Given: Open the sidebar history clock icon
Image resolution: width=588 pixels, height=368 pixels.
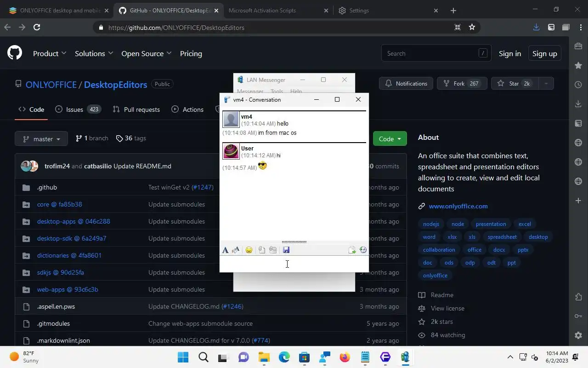Looking at the screenshot, I should (x=578, y=85).
